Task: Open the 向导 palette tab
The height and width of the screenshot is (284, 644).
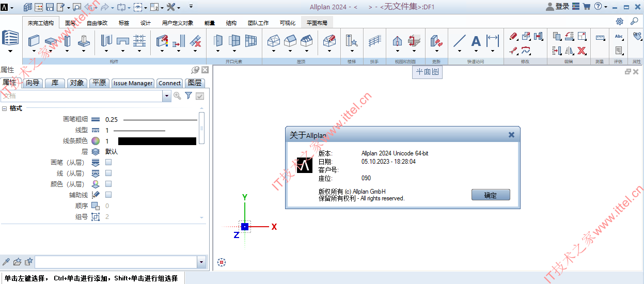Action: 32,83
